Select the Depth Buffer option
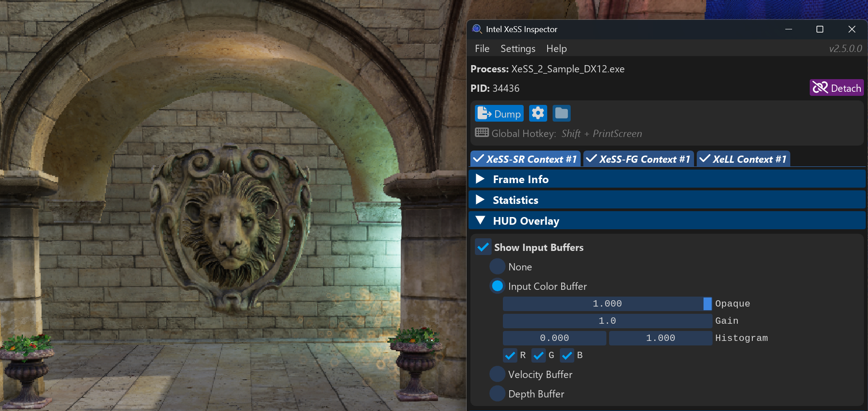This screenshot has height=411, width=868. point(497,393)
